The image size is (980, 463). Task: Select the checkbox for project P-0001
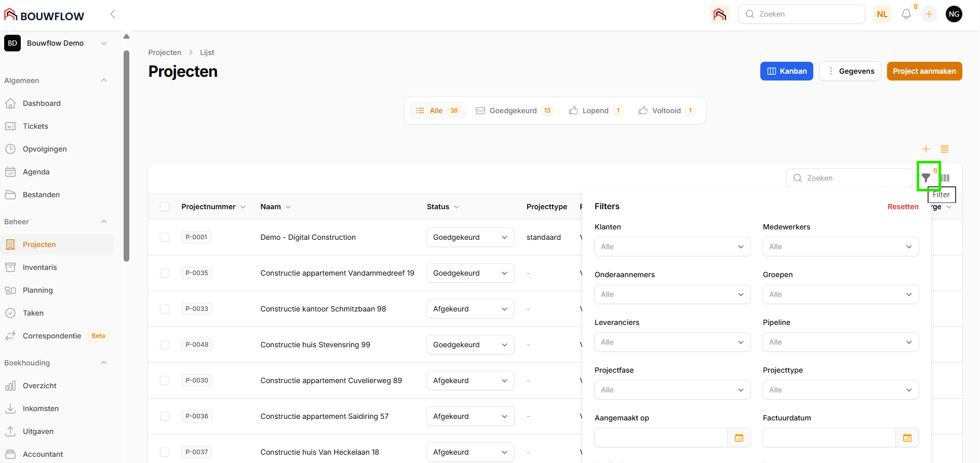coord(165,237)
